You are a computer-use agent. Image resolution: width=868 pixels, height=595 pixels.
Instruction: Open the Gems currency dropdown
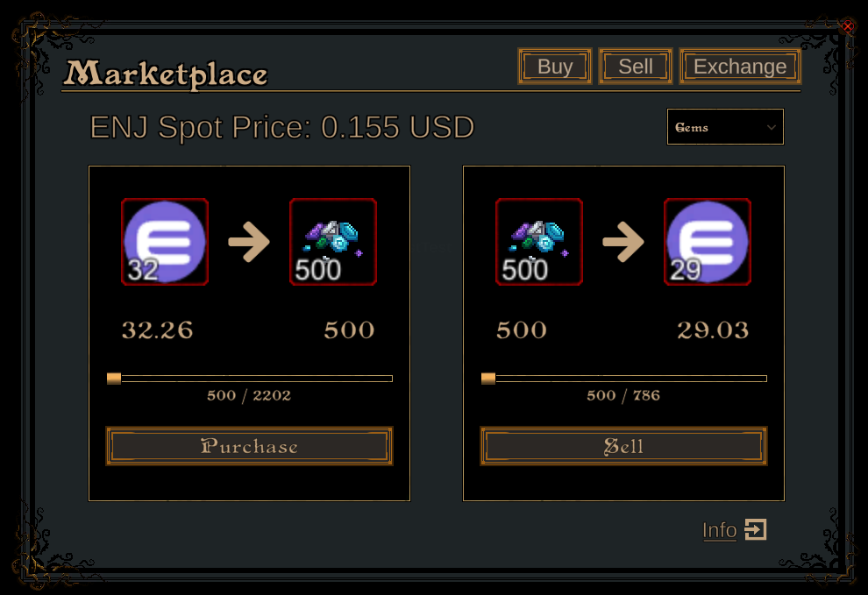(724, 127)
